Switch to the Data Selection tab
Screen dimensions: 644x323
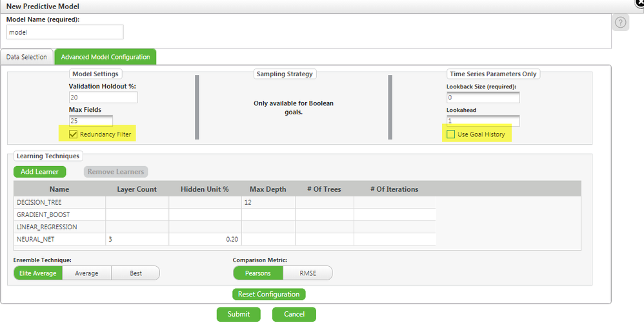pyautogui.click(x=26, y=57)
